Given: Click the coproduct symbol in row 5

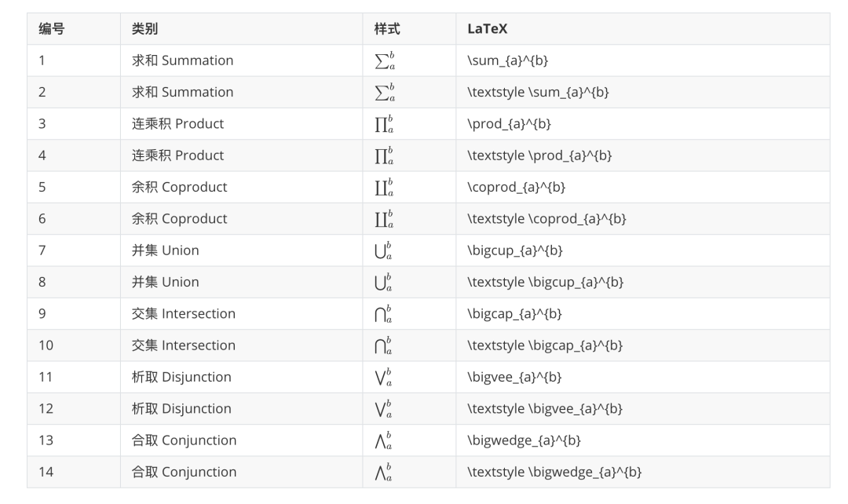Looking at the screenshot, I should (383, 187).
